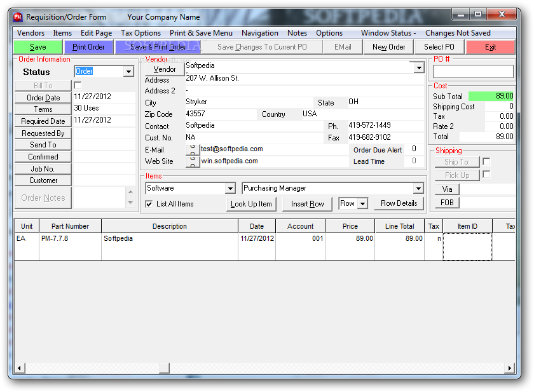
Task: Open the Edit Page menu
Action: click(x=97, y=33)
